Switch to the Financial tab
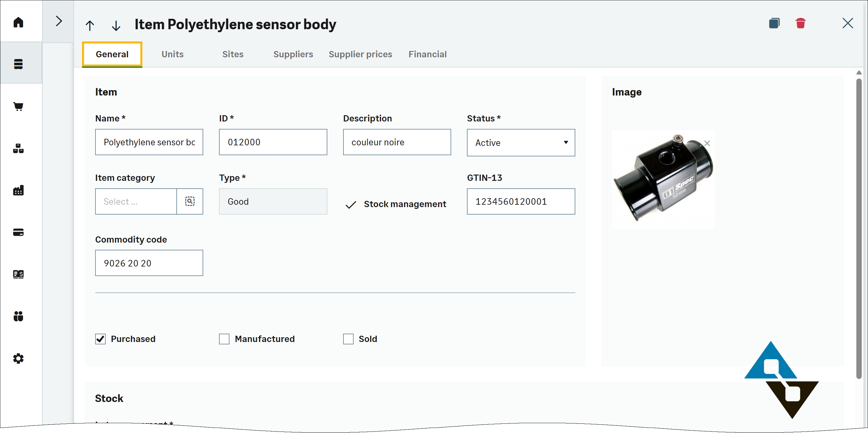868x433 pixels. click(428, 54)
